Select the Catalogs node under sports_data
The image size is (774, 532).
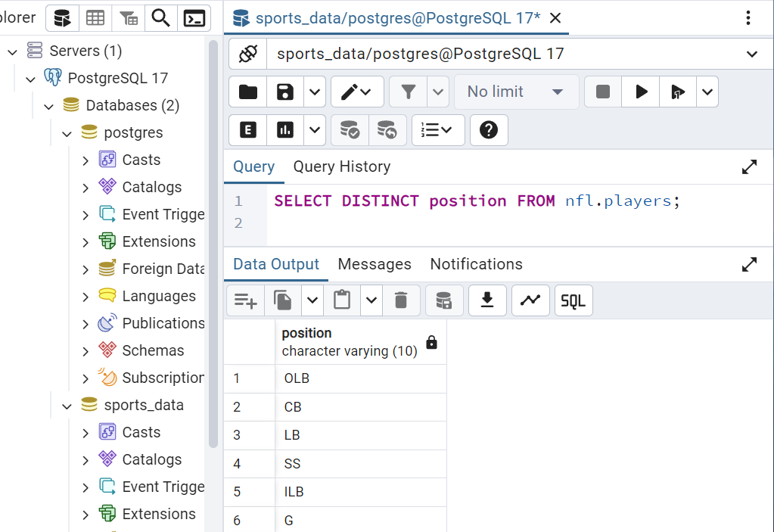click(x=151, y=460)
